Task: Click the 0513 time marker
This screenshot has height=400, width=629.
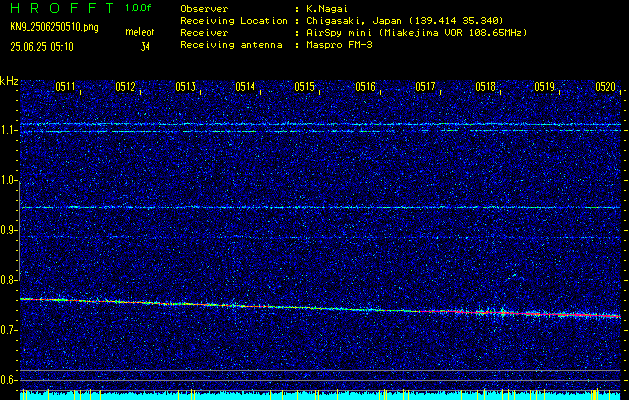Action: [x=185, y=87]
